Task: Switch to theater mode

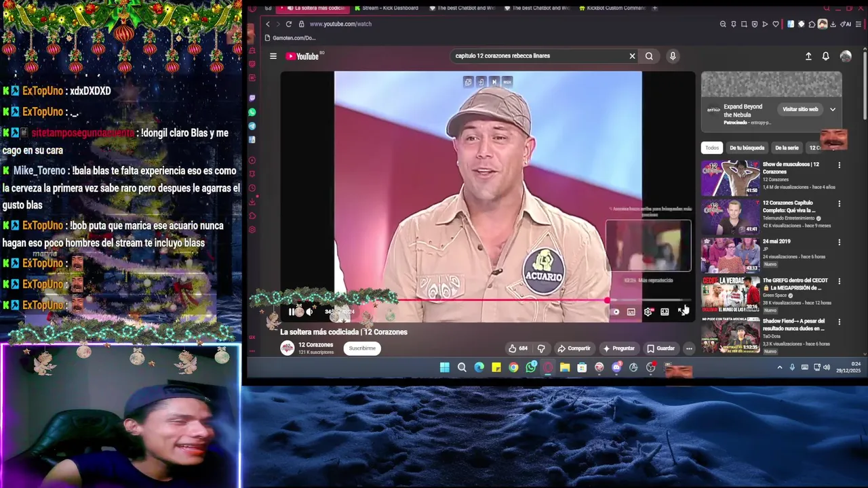Action: point(665,312)
